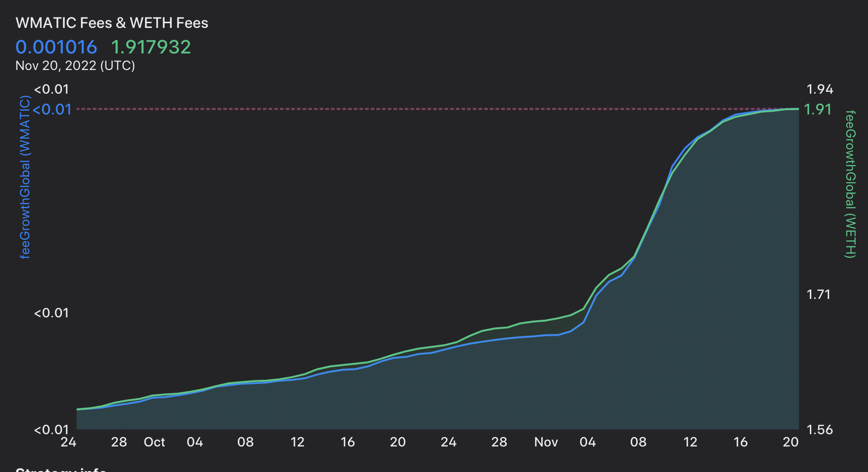Click the bottom <0.01 tick on left axis
Image resolution: width=868 pixels, height=472 pixels.
pyautogui.click(x=52, y=429)
